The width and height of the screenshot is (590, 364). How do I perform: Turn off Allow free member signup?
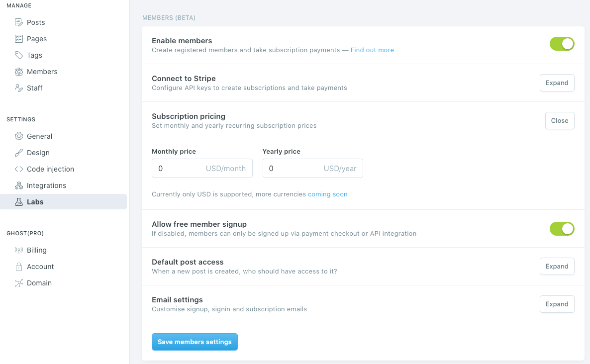562,229
